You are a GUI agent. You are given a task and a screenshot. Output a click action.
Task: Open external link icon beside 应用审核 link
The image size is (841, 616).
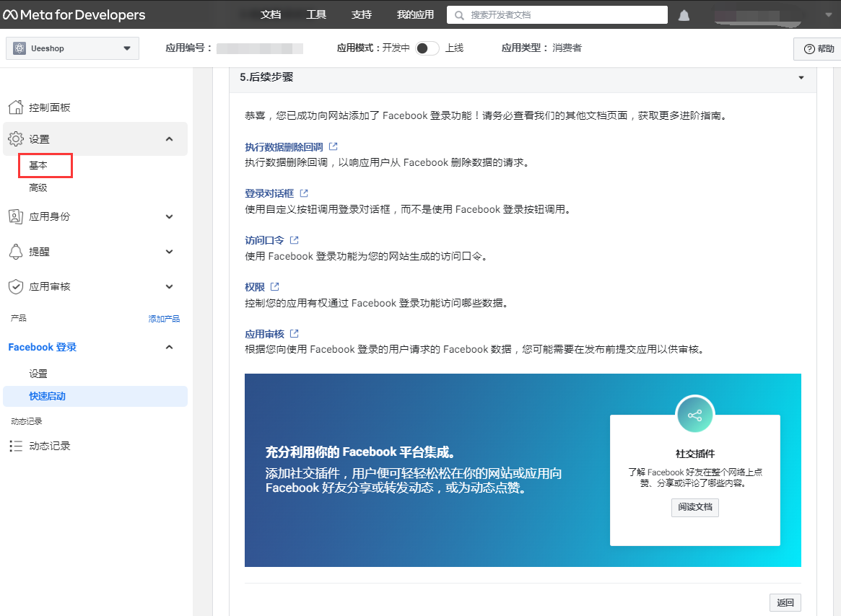(x=294, y=333)
